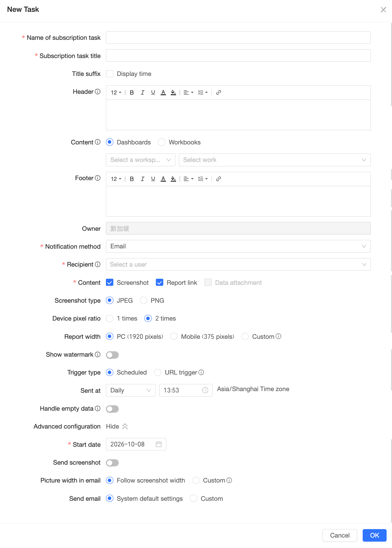The width and height of the screenshot is (392, 548).
Task: Select the Workbooks radio option
Action: (162, 142)
